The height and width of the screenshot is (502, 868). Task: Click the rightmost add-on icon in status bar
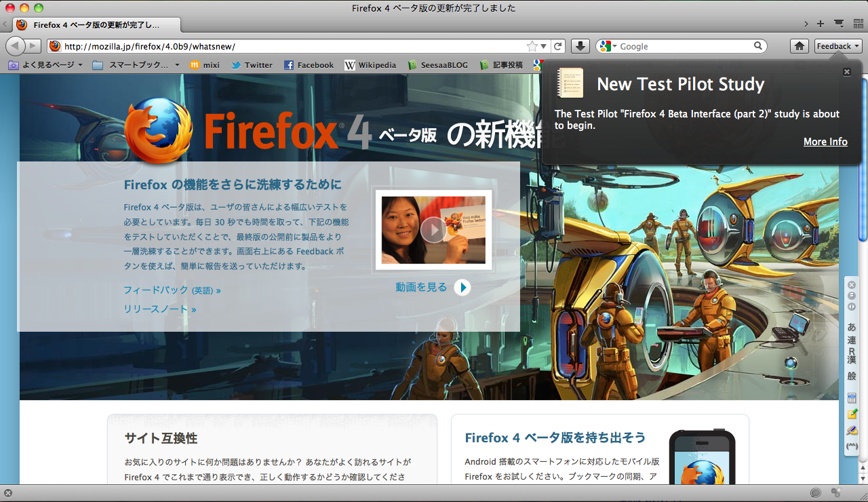pos(836,493)
